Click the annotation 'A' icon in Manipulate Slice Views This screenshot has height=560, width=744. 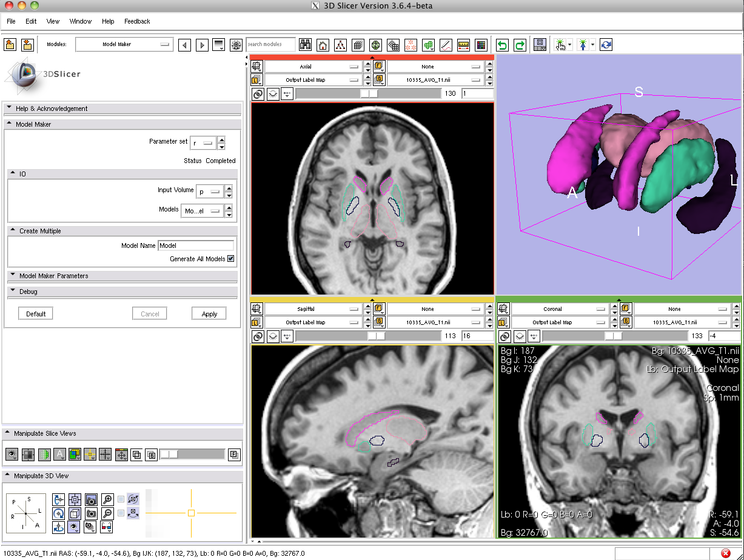coord(59,454)
